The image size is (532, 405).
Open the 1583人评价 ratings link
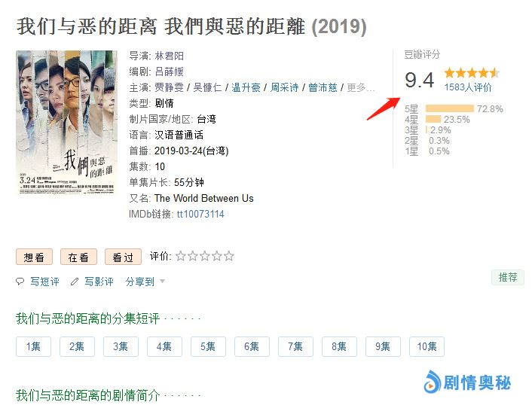click(468, 87)
